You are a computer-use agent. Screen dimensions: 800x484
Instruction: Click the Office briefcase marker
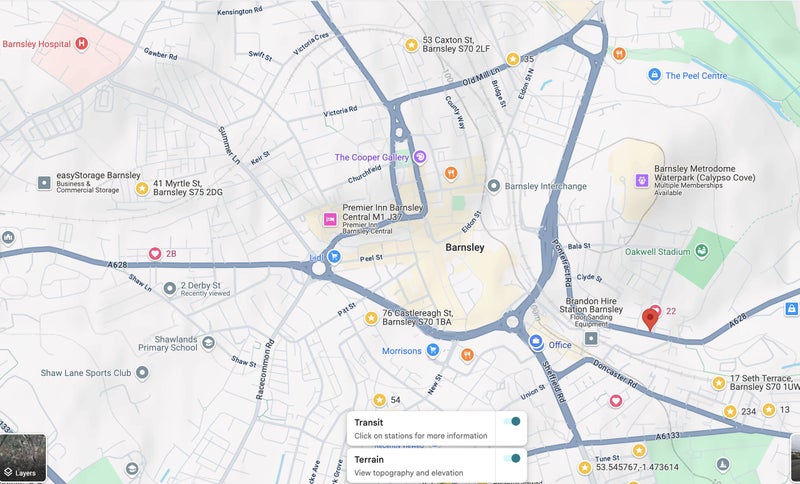click(x=536, y=342)
